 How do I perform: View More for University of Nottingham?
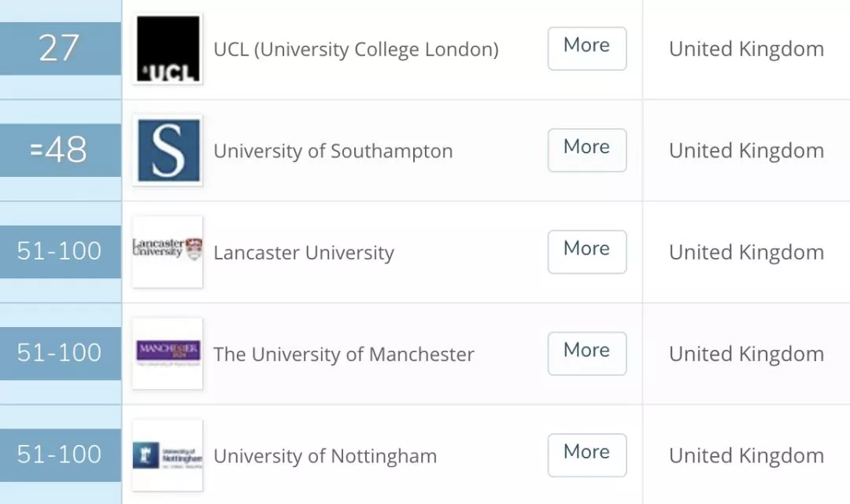pyautogui.click(x=587, y=455)
